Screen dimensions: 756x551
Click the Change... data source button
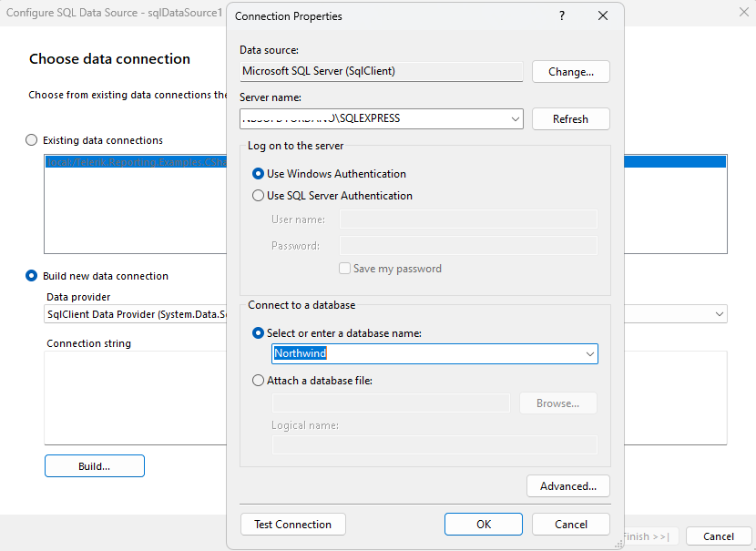tap(570, 72)
